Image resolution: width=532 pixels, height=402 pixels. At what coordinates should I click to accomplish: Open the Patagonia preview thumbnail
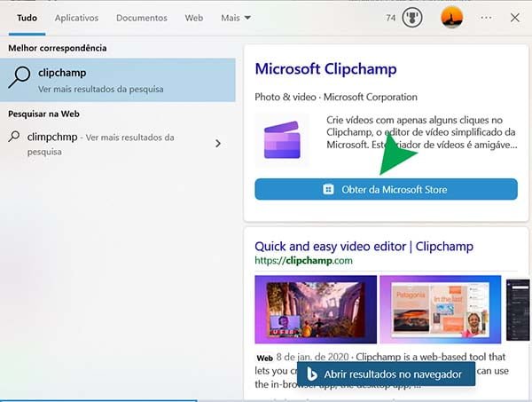440,310
